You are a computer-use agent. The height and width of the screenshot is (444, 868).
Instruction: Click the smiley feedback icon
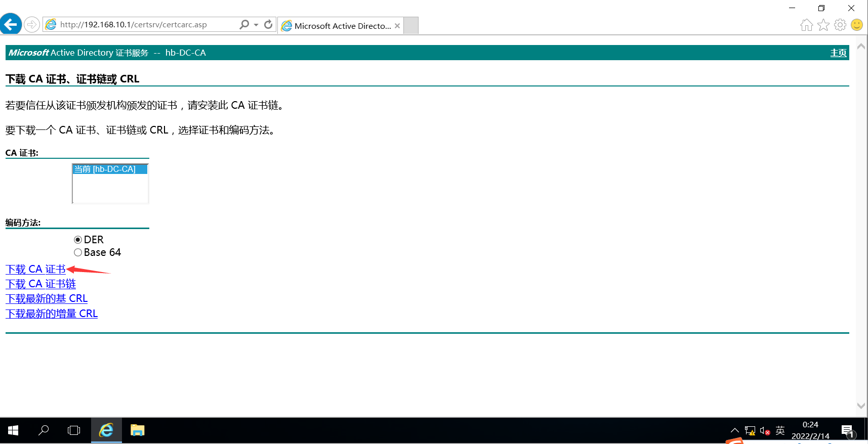(x=857, y=25)
